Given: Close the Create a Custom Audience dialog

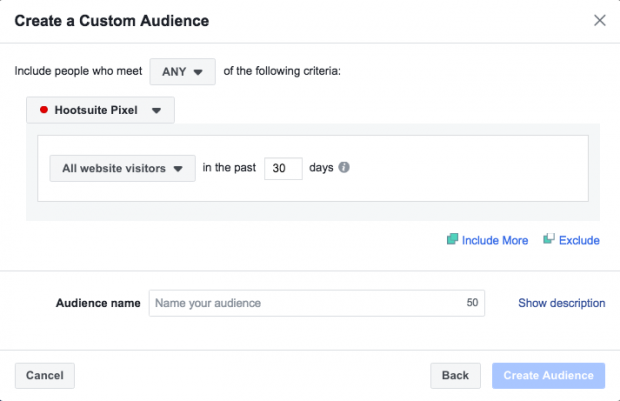Looking at the screenshot, I should 599,21.
